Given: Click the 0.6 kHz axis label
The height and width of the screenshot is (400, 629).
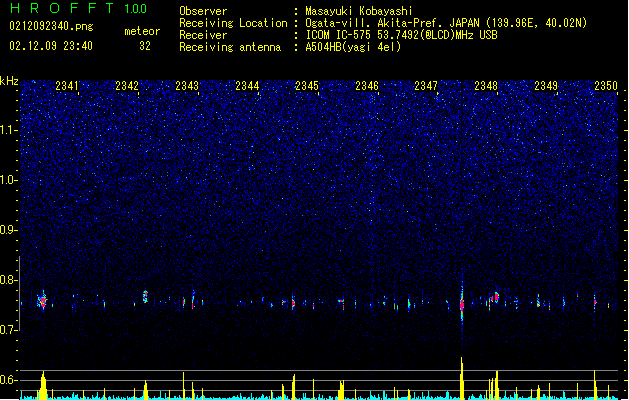Looking at the screenshot, I should click(9, 380).
